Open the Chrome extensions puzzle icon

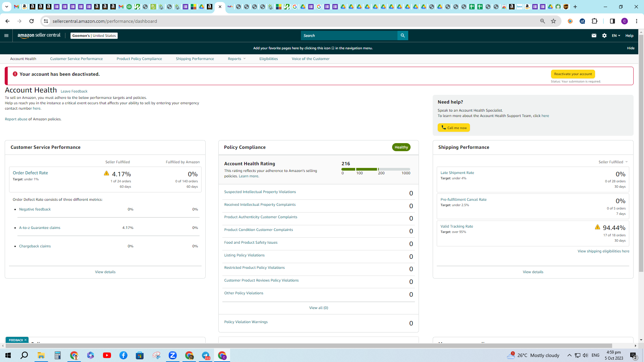(x=595, y=21)
